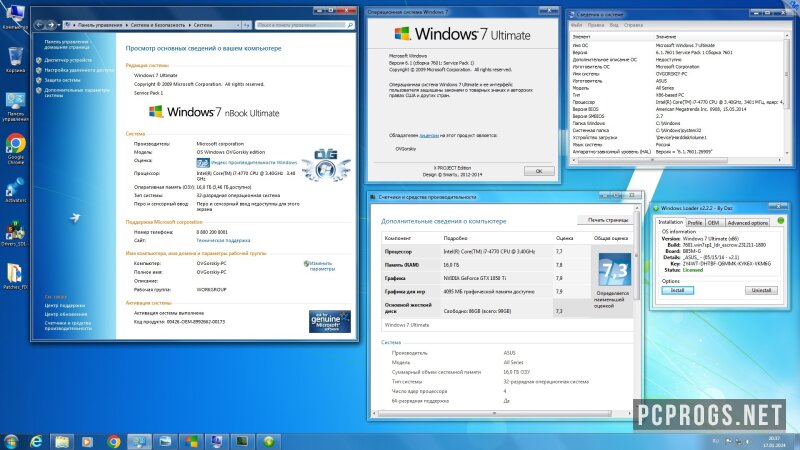Open the Drivers desktop icon
The width and height of the screenshot is (800, 450).
click(15, 234)
